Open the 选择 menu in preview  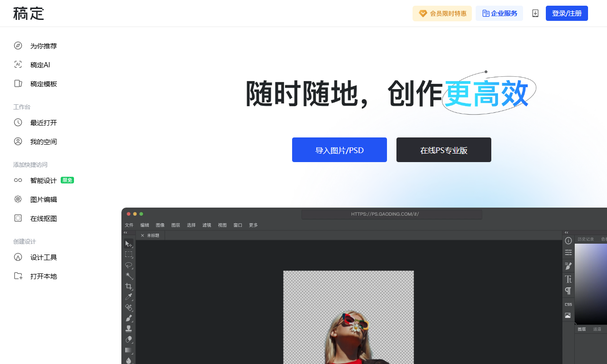(x=191, y=225)
